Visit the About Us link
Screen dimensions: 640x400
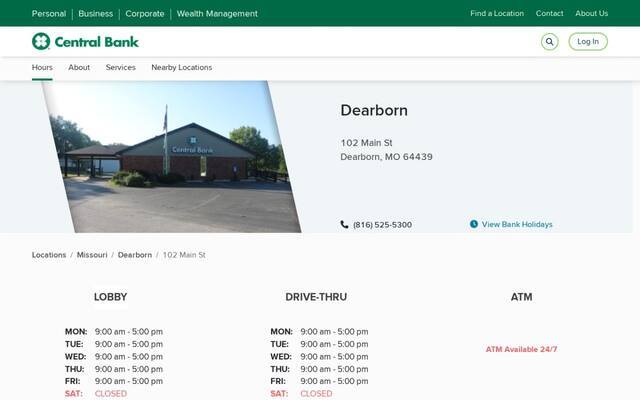(x=591, y=13)
